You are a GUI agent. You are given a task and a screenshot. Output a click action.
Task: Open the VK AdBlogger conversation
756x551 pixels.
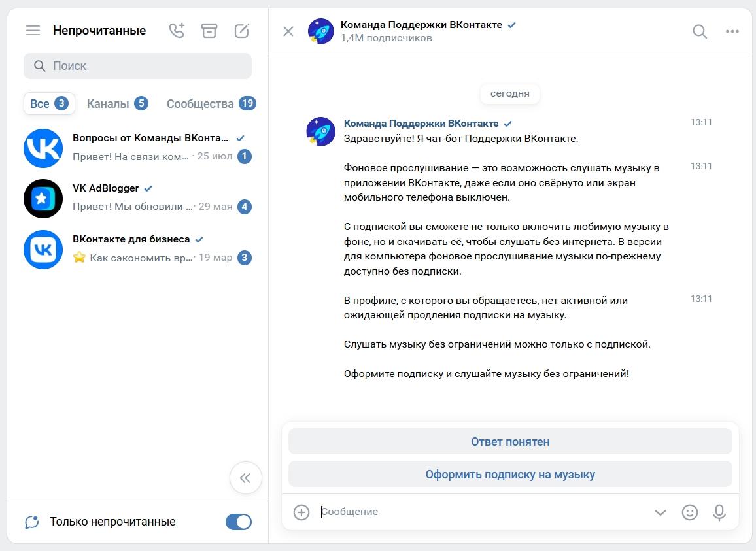pos(137,198)
